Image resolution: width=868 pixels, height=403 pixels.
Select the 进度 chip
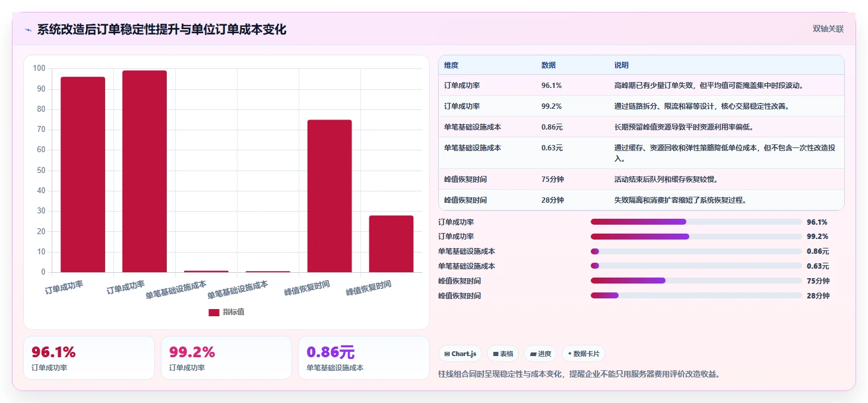tap(540, 354)
